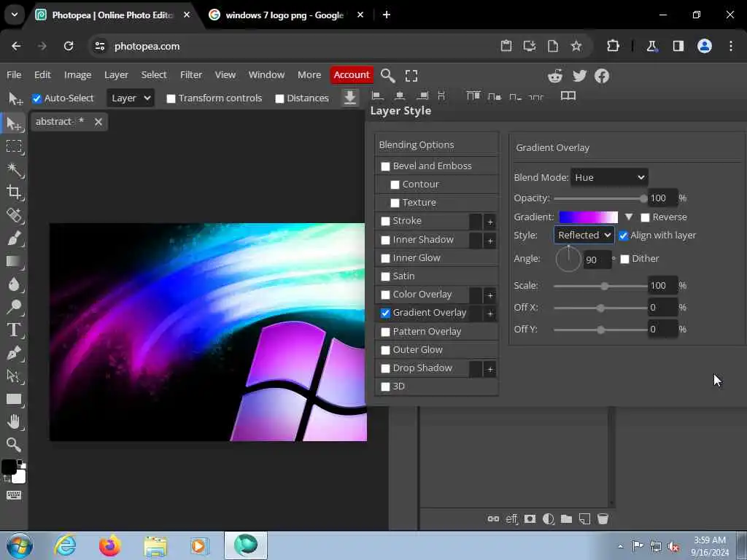
Task: Click the red Account button
Action: coord(352,75)
